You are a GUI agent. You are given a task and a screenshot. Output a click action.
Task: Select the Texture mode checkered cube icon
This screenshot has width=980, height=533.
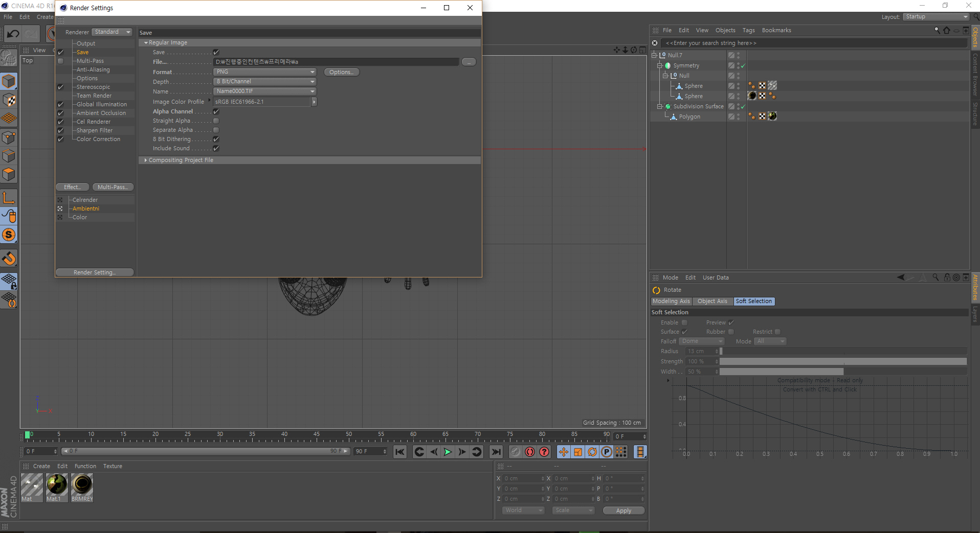(x=9, y=100)
